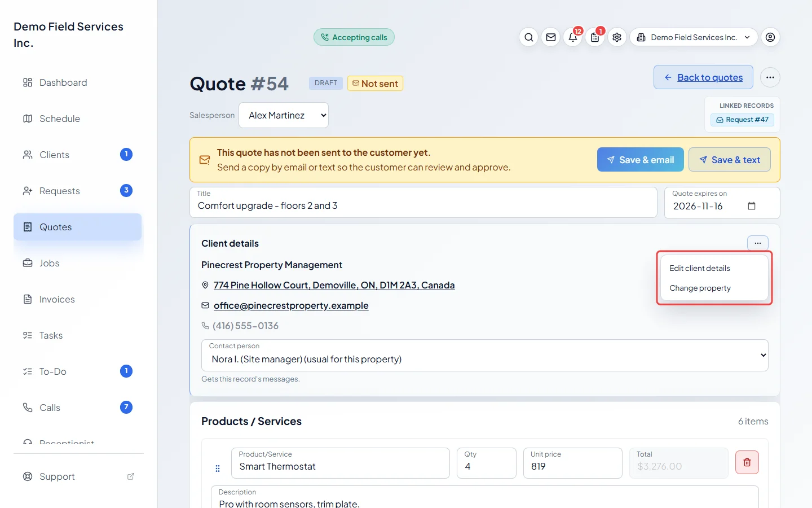
Task: Open To-Do in sidebar
Action: [x=78, y=371]
